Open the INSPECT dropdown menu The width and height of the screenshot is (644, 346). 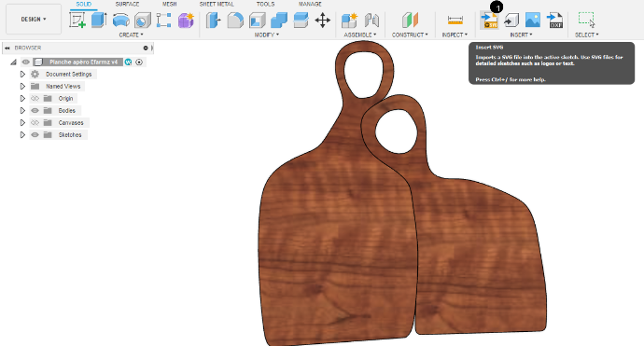tap(455, 35)
